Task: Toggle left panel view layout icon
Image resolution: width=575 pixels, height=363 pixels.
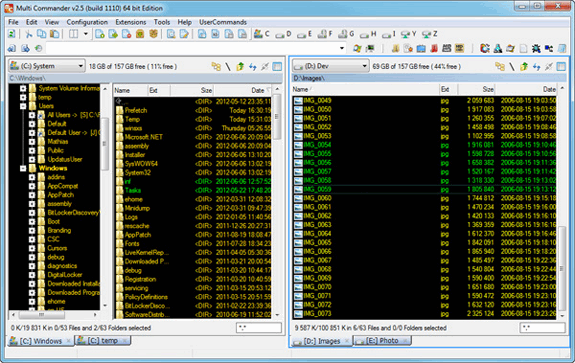Action: (x=277, y=66)
